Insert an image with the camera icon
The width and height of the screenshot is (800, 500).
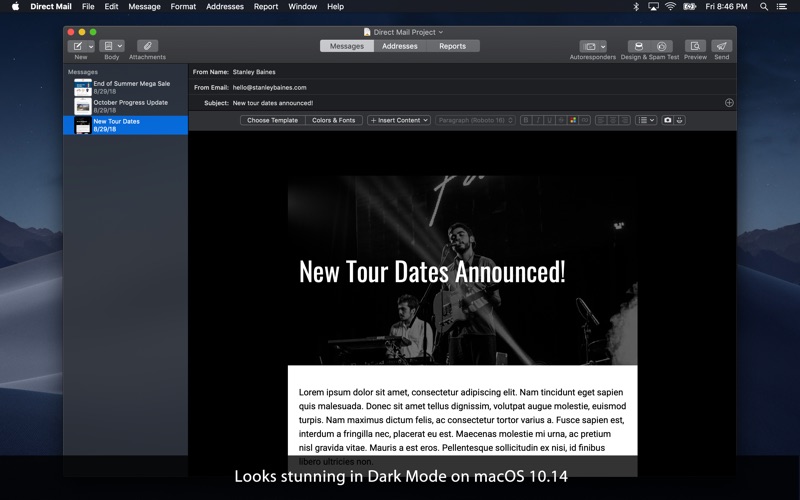[x=668, y=120]
